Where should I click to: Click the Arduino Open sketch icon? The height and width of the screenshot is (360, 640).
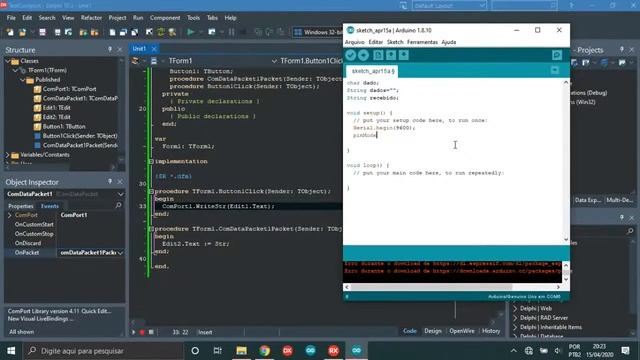[x=391, y=55]
